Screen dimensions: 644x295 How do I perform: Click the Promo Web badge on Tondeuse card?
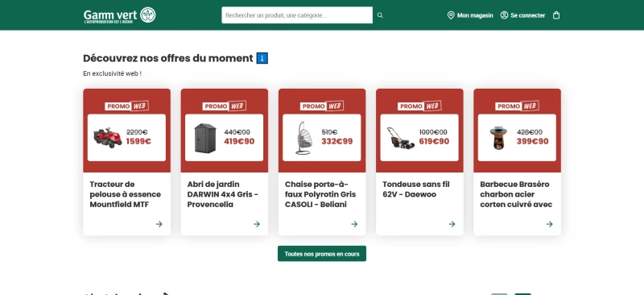coord(419,106)
